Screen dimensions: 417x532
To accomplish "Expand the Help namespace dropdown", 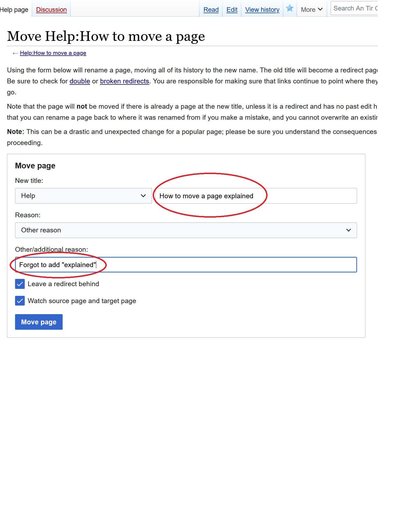I will pos(83,196).
